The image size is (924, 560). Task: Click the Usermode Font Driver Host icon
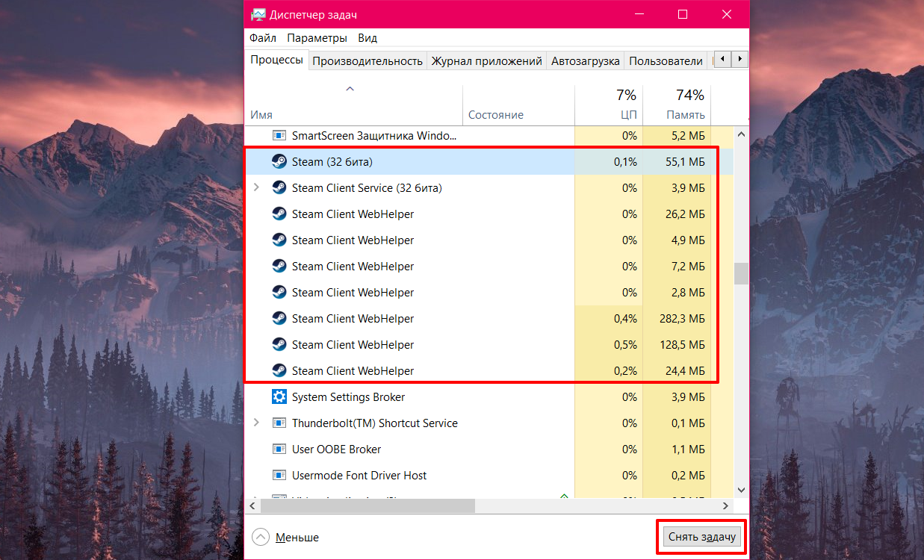(x=279, y=476)
